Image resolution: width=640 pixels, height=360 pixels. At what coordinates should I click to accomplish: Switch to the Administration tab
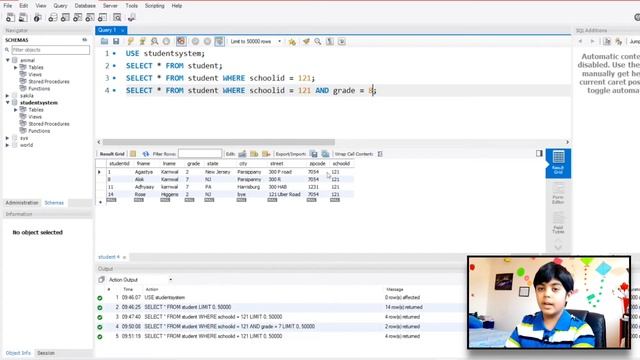(x=22, y=202)
